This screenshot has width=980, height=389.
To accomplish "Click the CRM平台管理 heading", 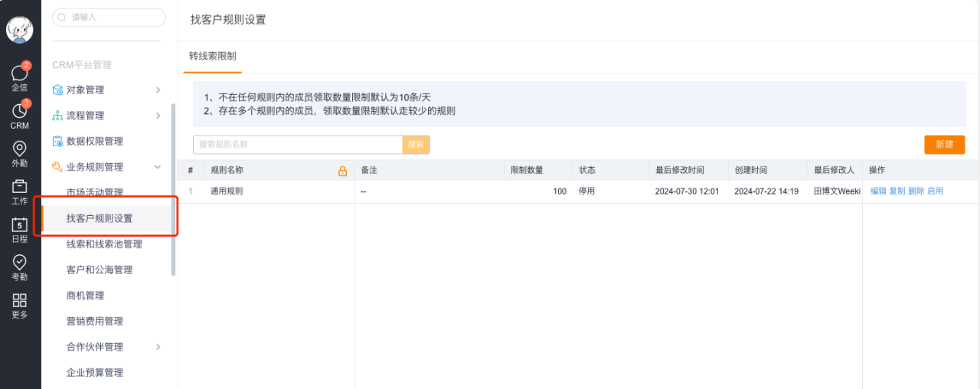I will 82,65.
